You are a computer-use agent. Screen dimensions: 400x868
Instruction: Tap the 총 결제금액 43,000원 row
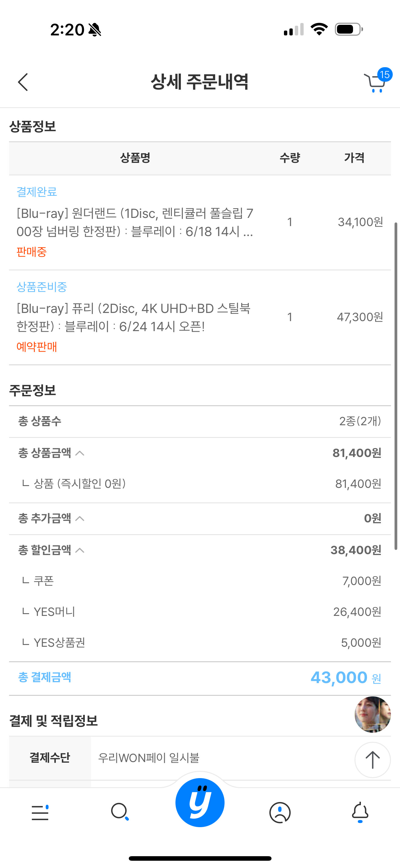click(x=200, y=678)
